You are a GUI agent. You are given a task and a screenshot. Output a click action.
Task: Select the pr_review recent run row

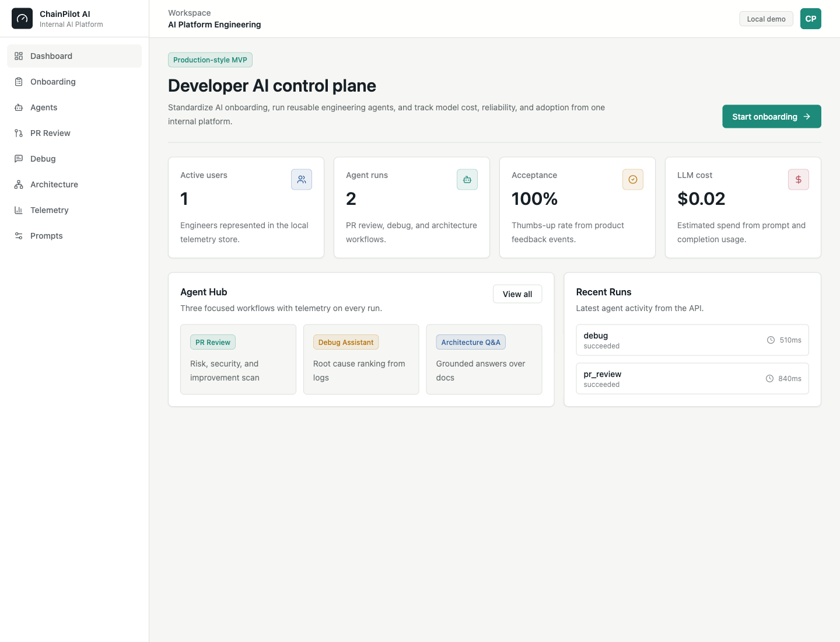[x=692, y=378]
